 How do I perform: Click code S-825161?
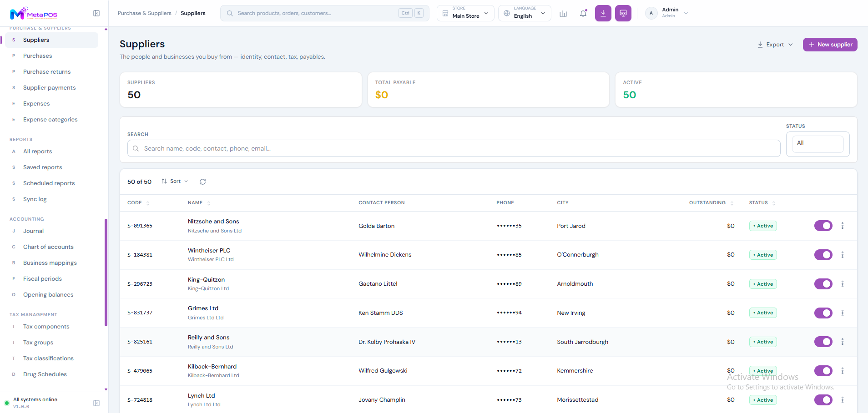coord(140,342)
